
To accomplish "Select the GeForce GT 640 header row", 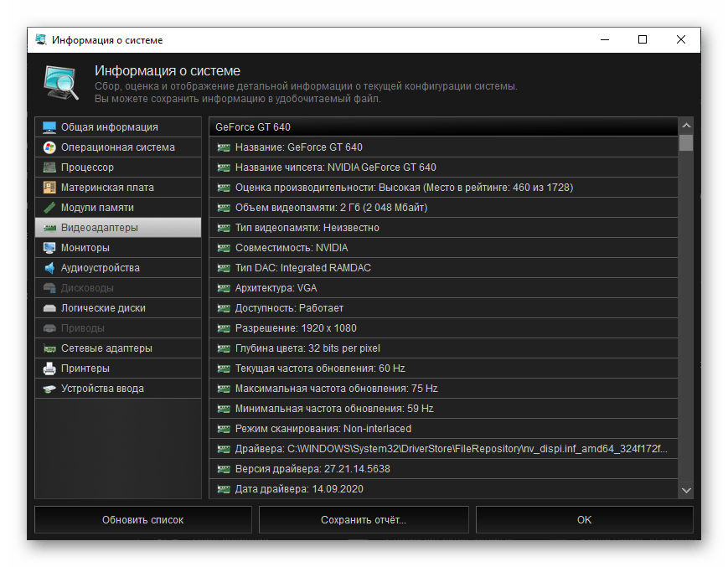I will point(443,127).
